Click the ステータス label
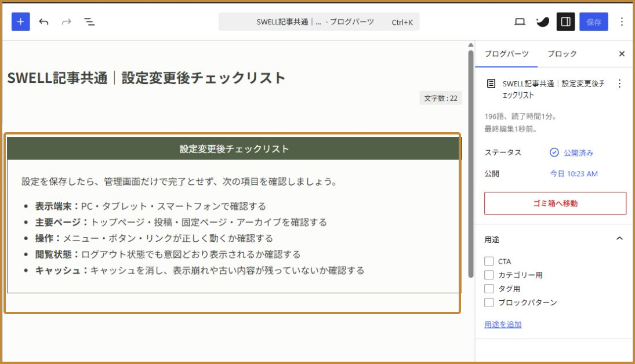Image resolution: width=635 pixels, height=364 pixels. pos(503,152)
